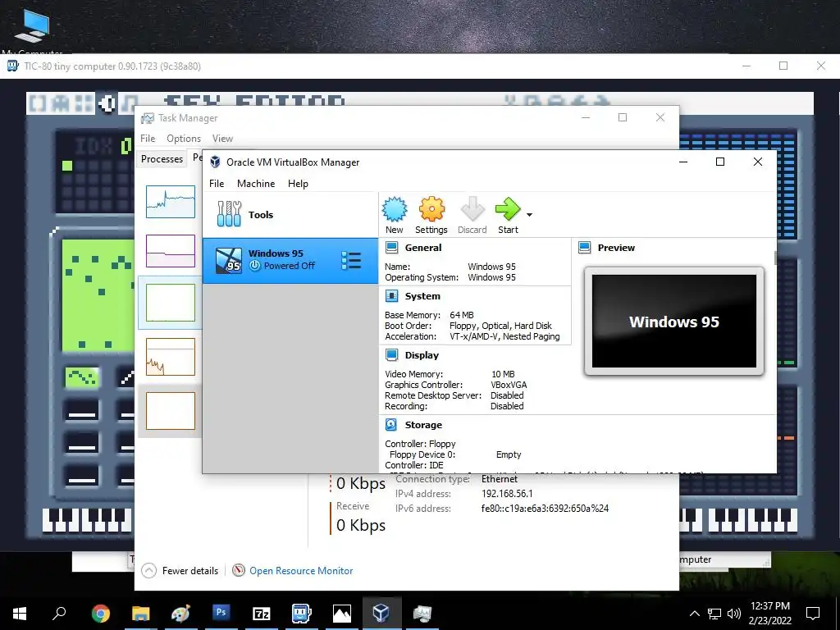Open TIC-80 music editor note icon
This screenshot has height=630, width=840.
point(129,103)
